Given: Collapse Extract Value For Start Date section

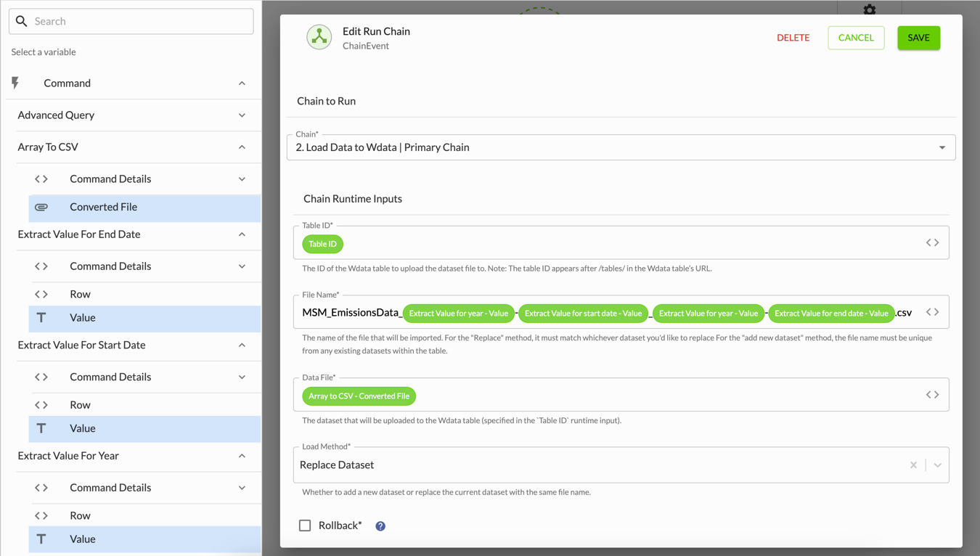Looking at the screenshot, I should [242, 346].
